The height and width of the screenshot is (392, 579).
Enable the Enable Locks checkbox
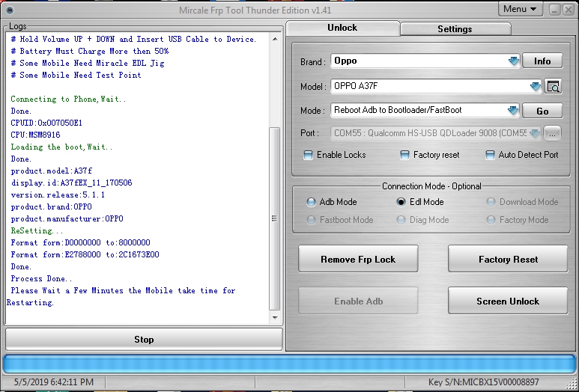coord(308,155)
